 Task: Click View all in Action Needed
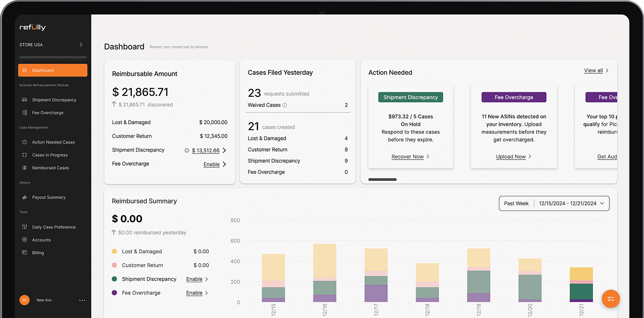[593, 70]
